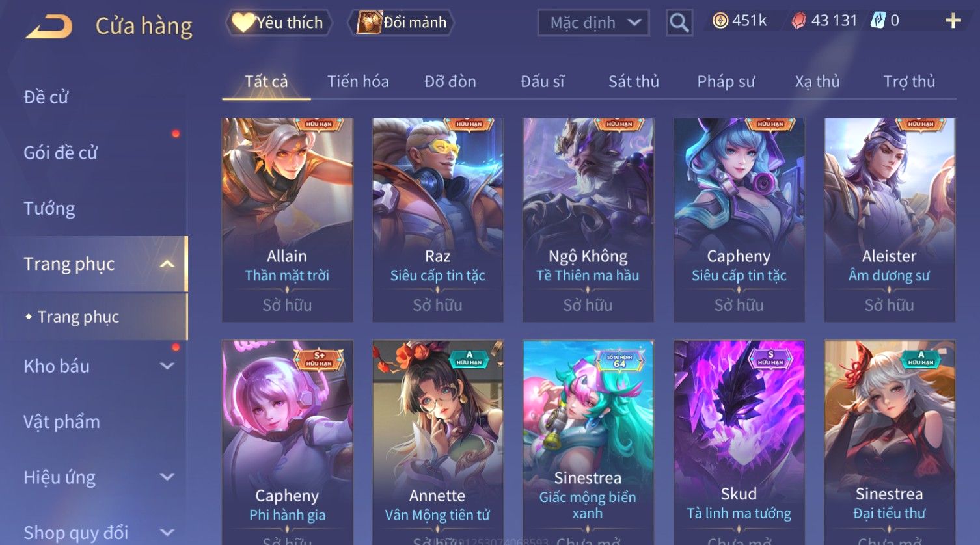
Task: Tap the blue voucher icon
Action: point(878,21)
